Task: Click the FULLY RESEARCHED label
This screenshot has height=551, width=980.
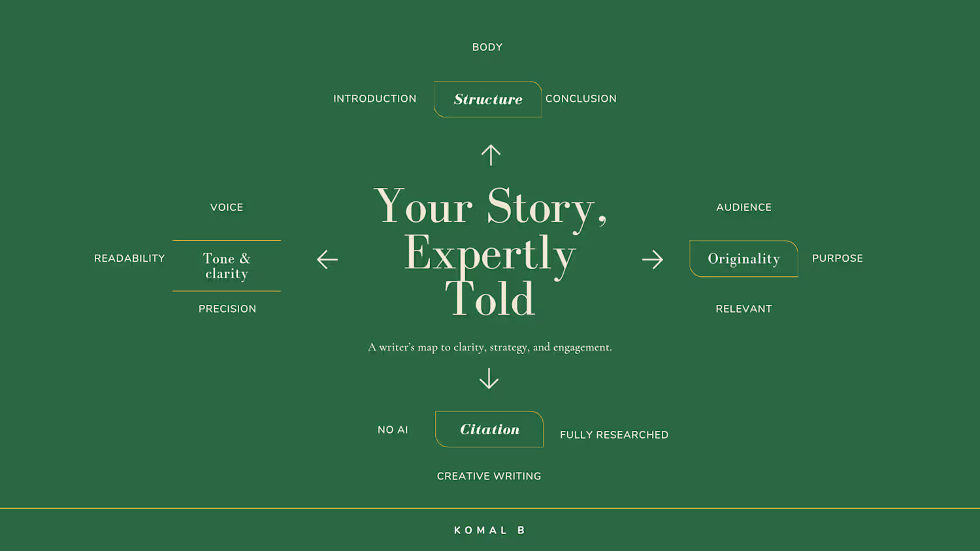Action: tap(614, 435)
